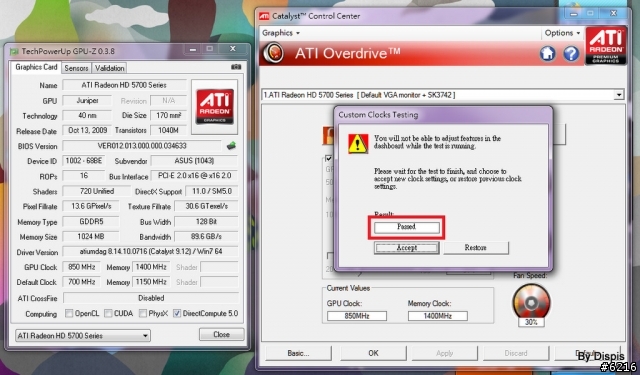Toggle the DirectCompute 5.0 checkbox
The height and width of the screenshot is (375, 640).
click(x=177, y=313)
